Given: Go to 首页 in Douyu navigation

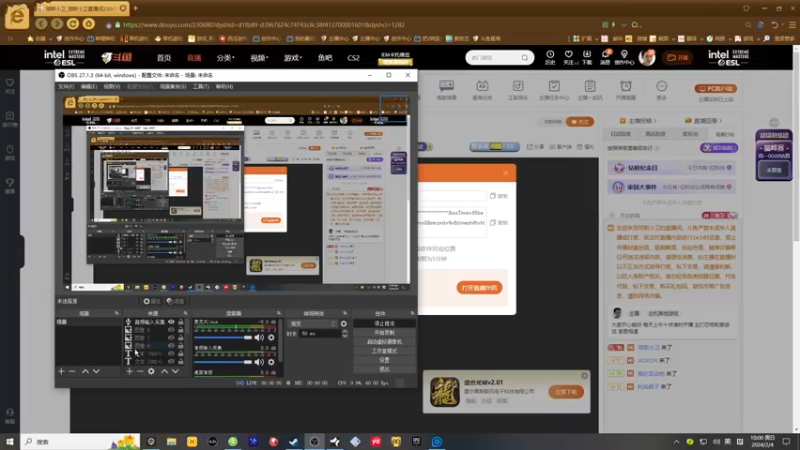Looking at the screenshot, I should click(x=164, y=58).
